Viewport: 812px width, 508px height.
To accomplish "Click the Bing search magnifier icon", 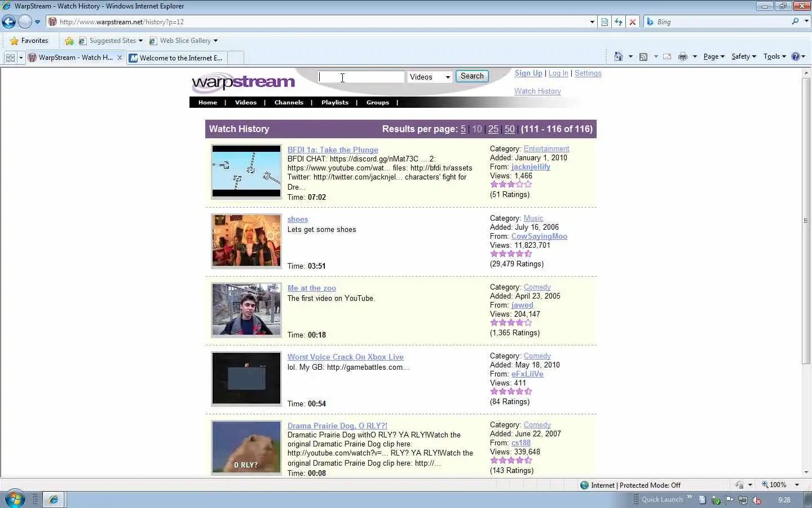I will click(x=795, y=21).
